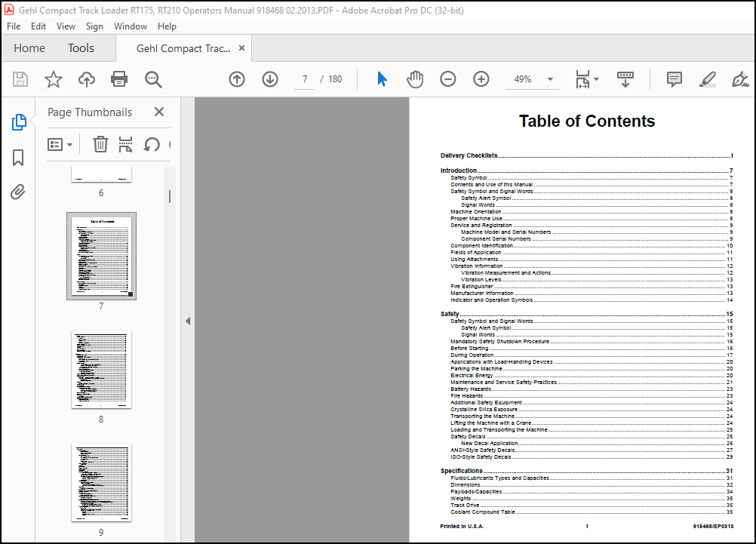The image size is (756, 544).
Task: Open Page Thumbnails panel icon in sidebar
Action: [x=19, y=122]
